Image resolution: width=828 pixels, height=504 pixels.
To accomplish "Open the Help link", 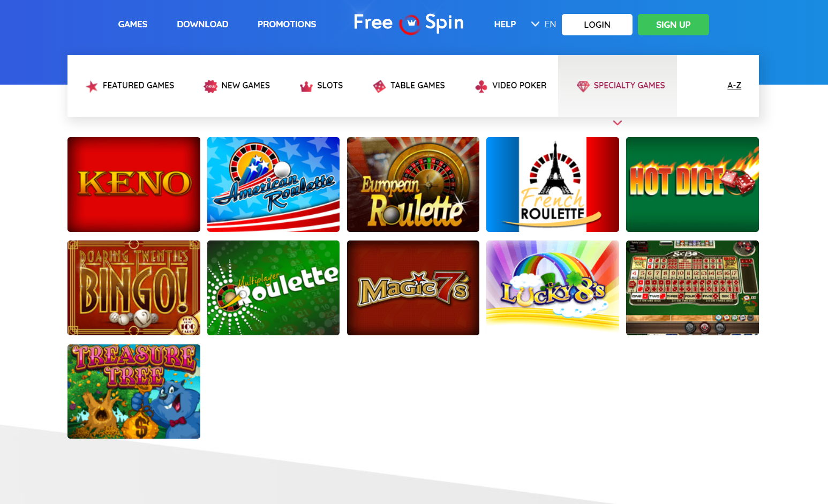I will (x=505, y=24).
